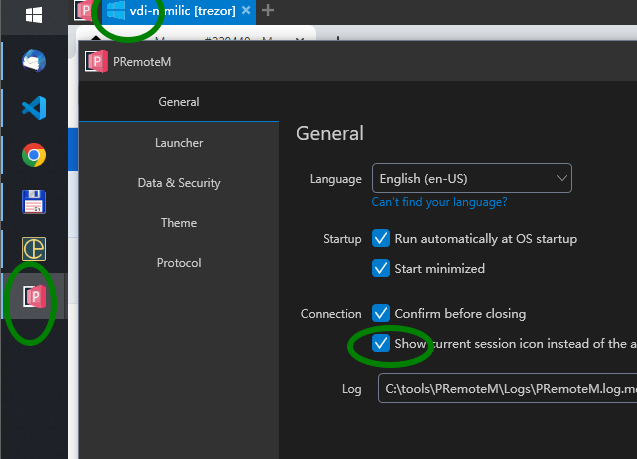The image size is (637, 459).
Task: Close the [trezor] session tab
Action: tap(246, 10)
